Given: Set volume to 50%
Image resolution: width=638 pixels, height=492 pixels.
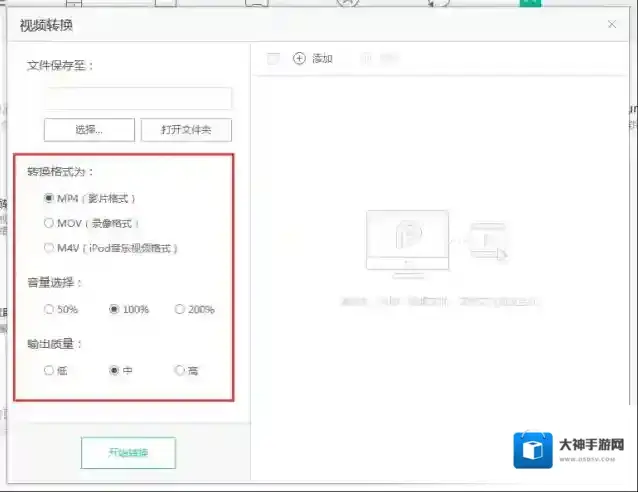Looking at the screenshot, I should [49, 309].
